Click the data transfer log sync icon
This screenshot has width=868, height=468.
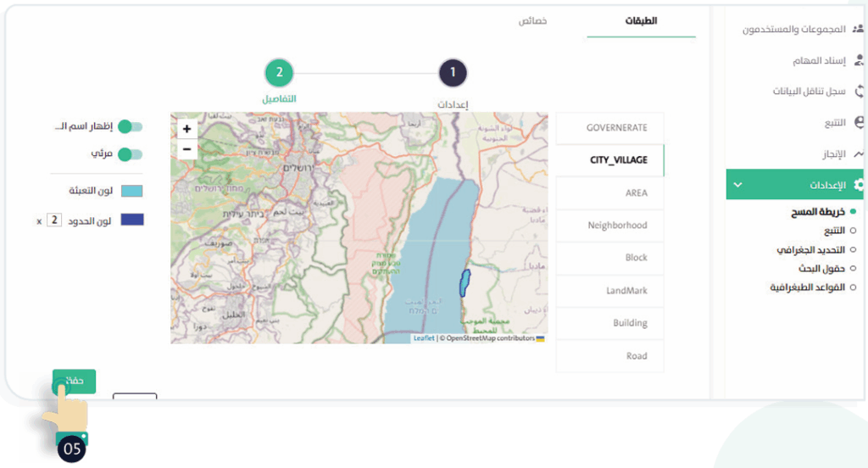tap(859, 92)
